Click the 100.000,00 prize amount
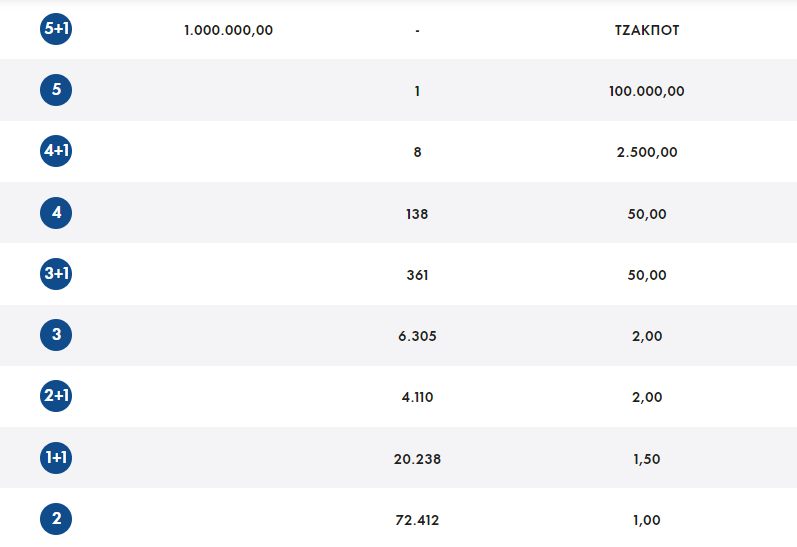Viewport: 797px width, 547px height. click(x=646, y=91)
